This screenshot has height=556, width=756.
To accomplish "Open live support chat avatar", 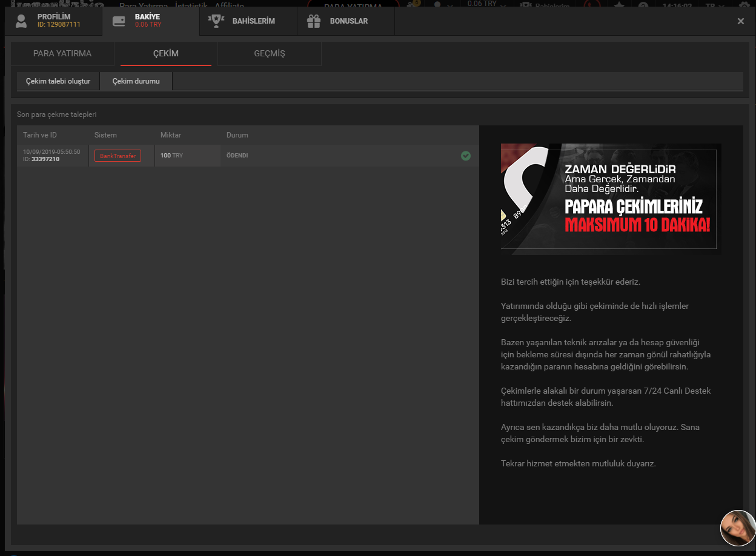I will [737, 528].
